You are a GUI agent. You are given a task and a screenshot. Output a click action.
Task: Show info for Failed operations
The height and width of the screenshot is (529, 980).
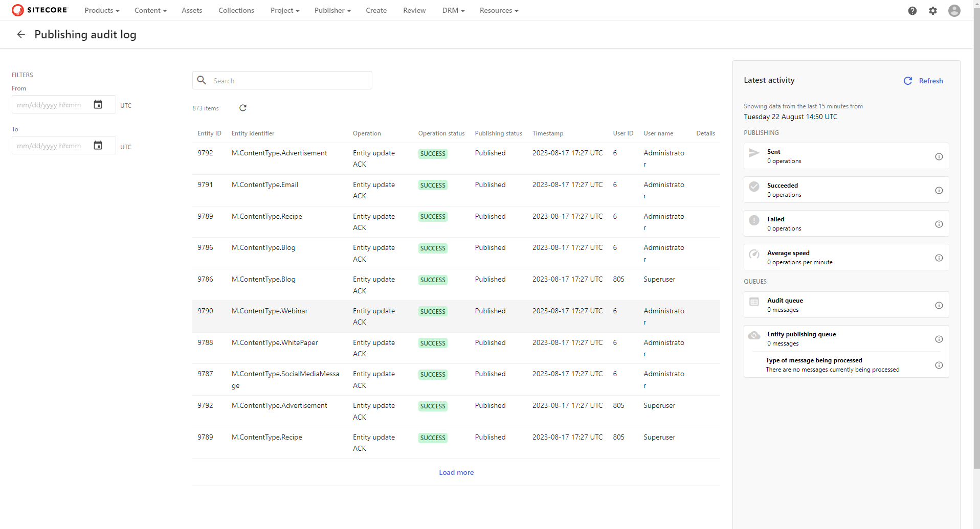coord(939,224)
